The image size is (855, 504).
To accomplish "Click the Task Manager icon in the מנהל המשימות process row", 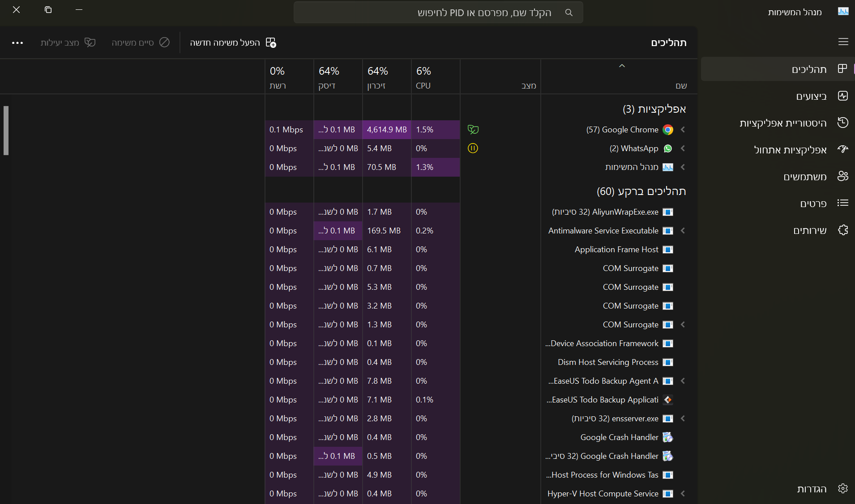I will [668, 167].
